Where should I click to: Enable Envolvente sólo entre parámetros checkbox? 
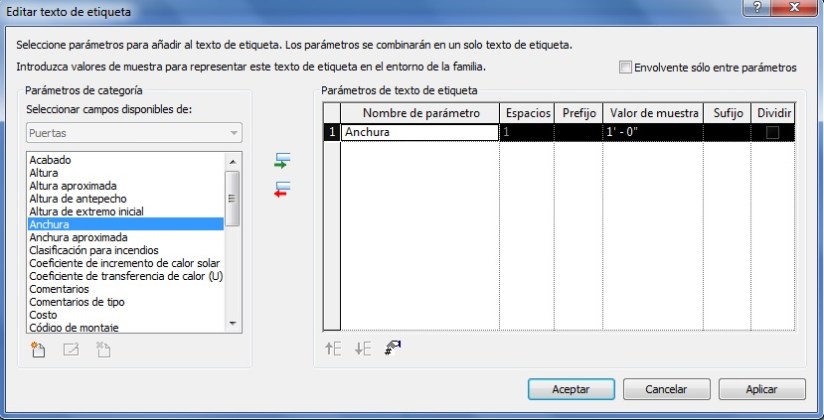(x=625, y=68)
